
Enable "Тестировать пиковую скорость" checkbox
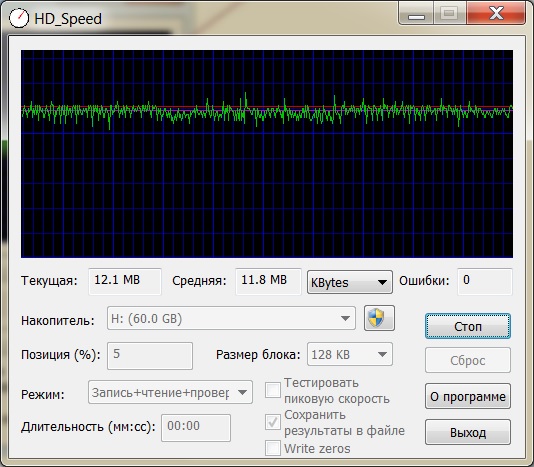click(x=273, y=390)
